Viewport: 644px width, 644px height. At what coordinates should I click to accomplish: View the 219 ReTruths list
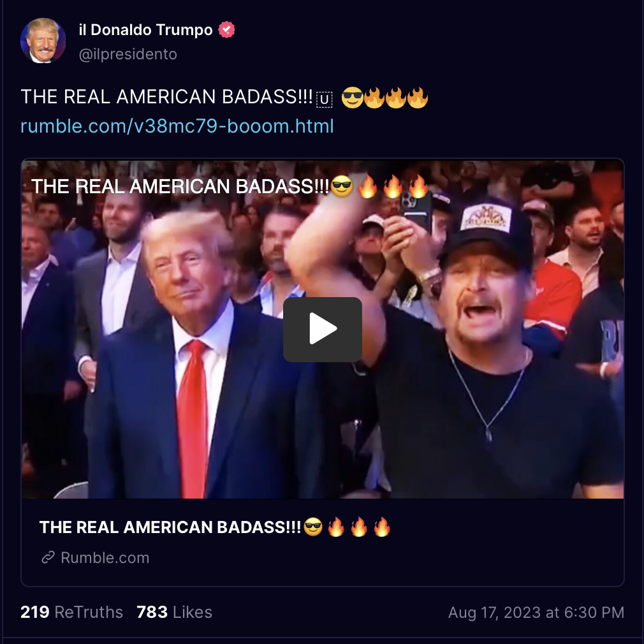pos(72,612)
